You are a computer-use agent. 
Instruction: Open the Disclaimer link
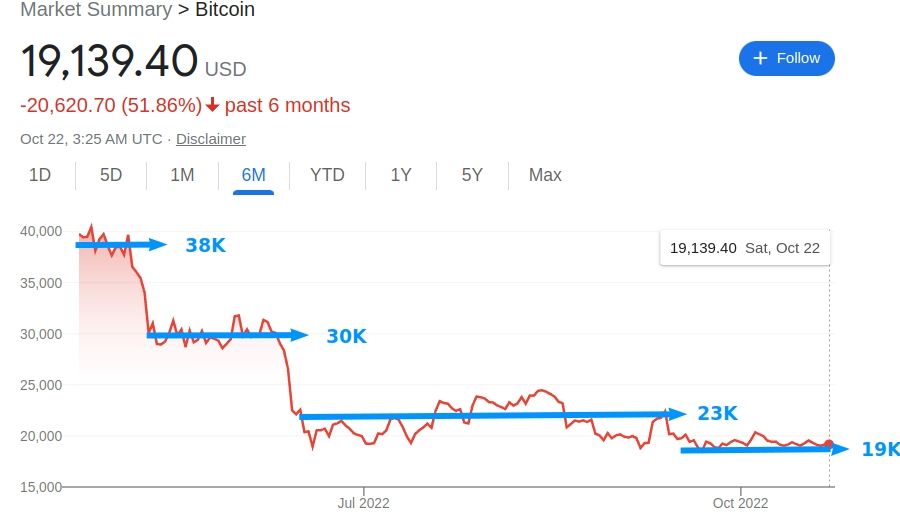click(211, 139)
